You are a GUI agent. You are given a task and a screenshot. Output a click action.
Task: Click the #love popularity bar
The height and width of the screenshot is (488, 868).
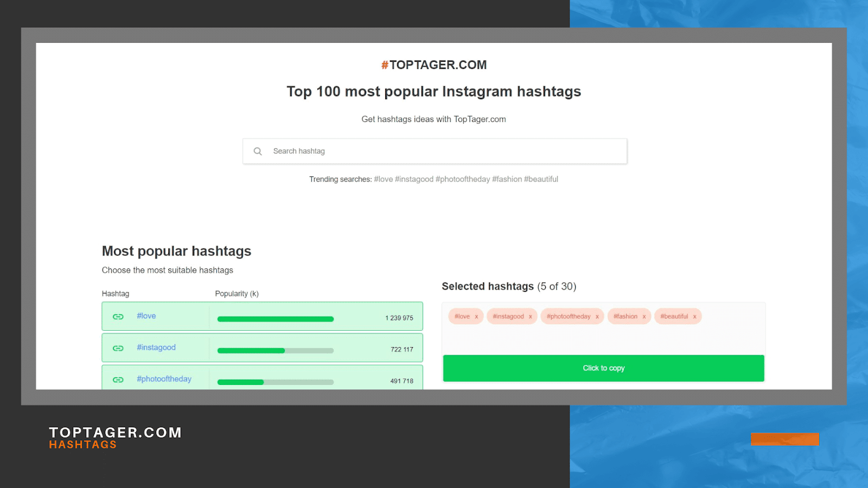point(275,319)
